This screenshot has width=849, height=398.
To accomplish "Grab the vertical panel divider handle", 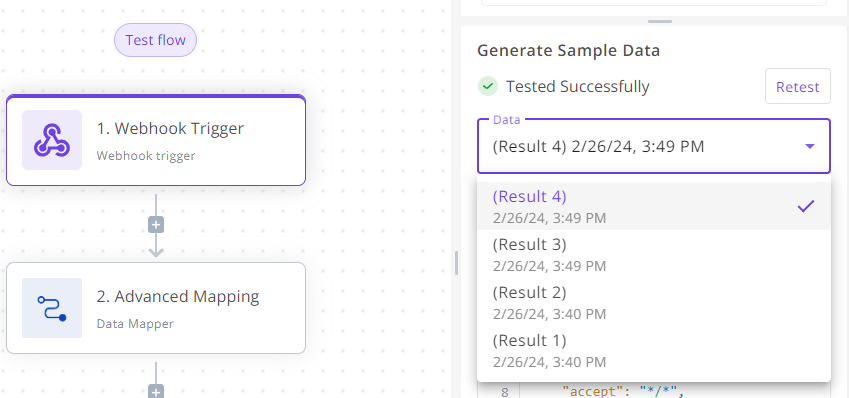I will pos(456,263).
